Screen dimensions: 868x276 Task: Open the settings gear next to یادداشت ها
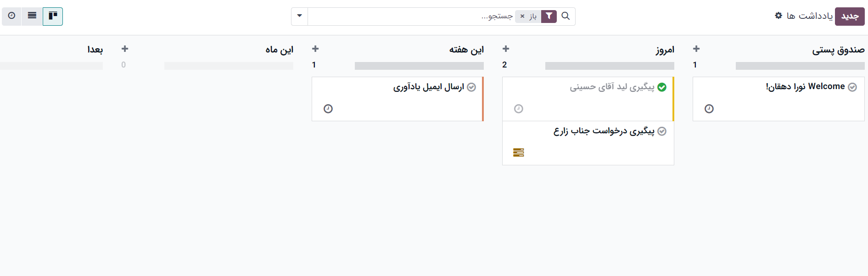coord(778,16)
